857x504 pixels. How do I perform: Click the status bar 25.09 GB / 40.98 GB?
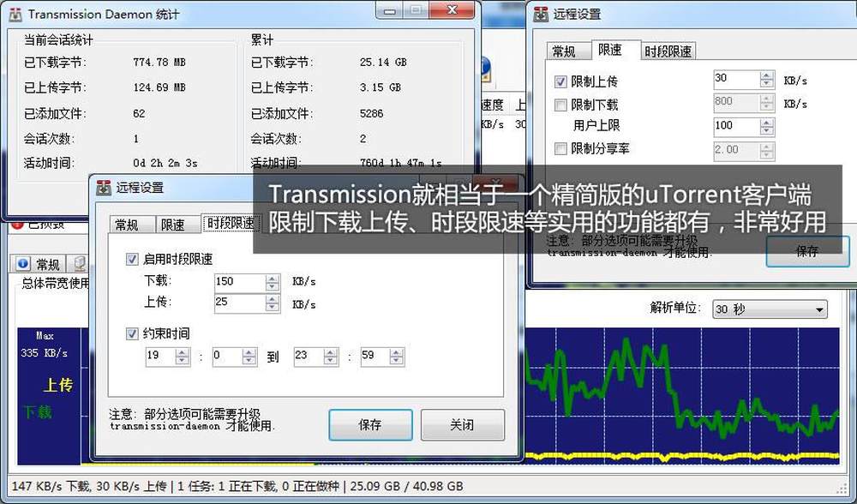pyautogui.click(x=406, y=486)
